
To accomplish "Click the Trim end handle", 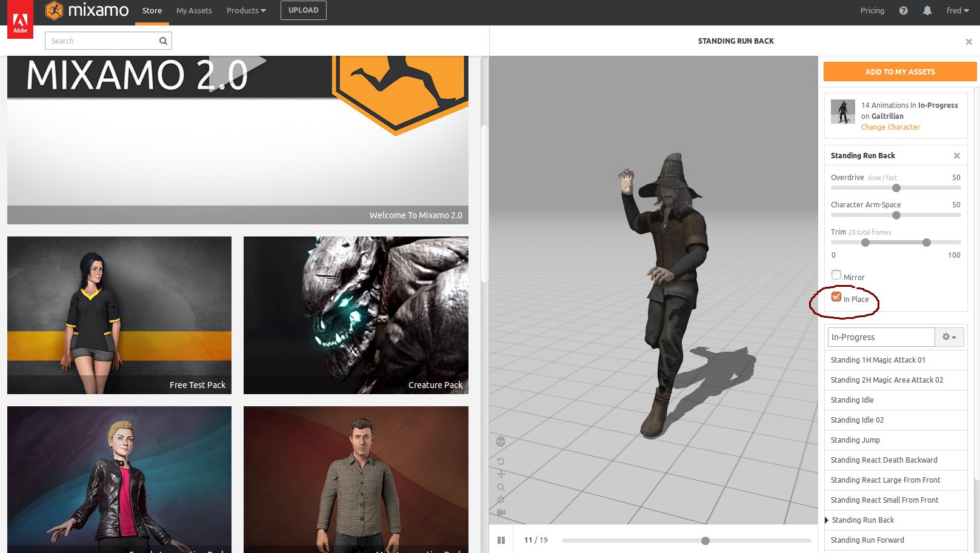I will tap(927, 243).
